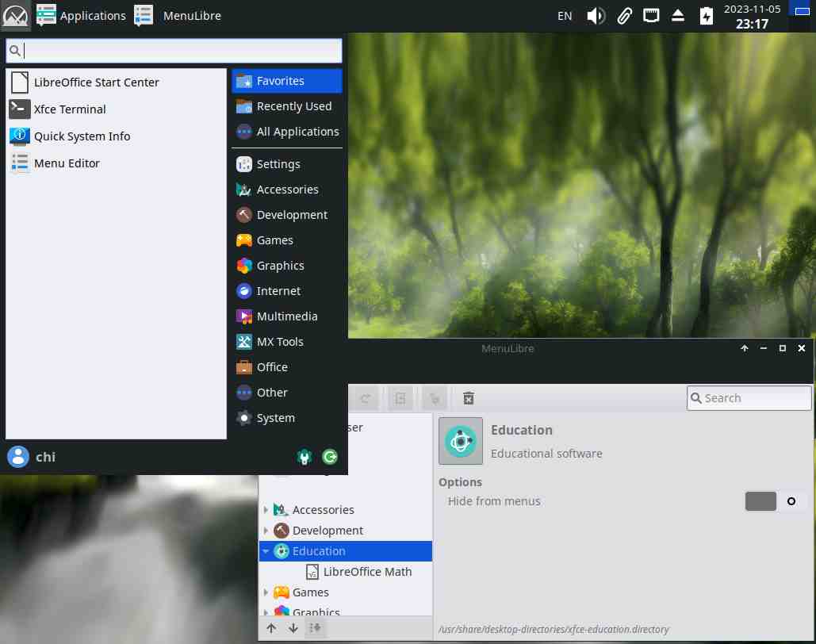Click the paperclip clipboard tray icon
Screen dimensions: 816x644
pyautogui.click(x=624, y=16)
